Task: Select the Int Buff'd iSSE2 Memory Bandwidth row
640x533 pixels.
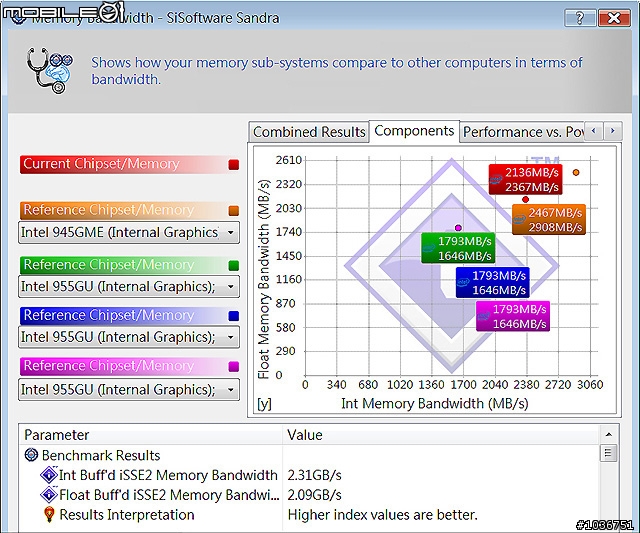Action: [309, 475]
